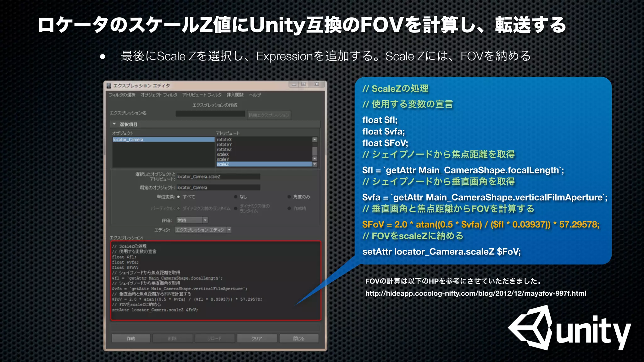This screenshot has height=362, width=644.
Task: Select the なし unit conversion radio
Action: pyautogui.click(x=236, y=197)
